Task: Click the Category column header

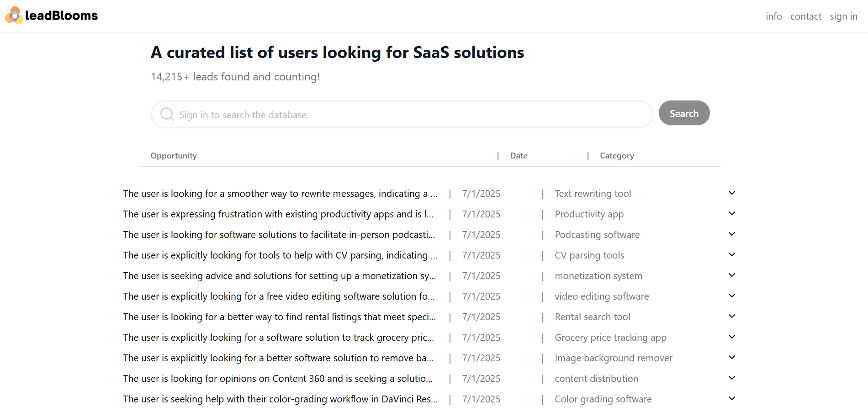Action: coord(617,156)
